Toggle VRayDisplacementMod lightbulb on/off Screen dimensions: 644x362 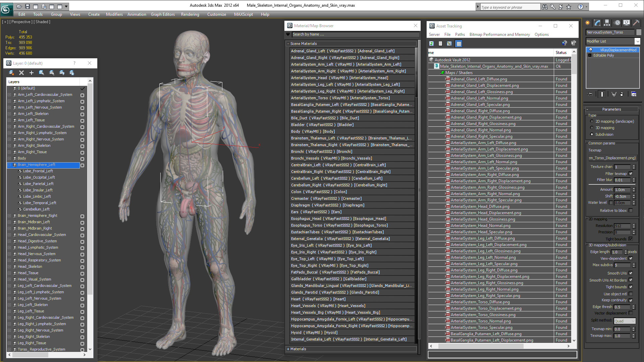pyautogui.click(x=591, y=50)
